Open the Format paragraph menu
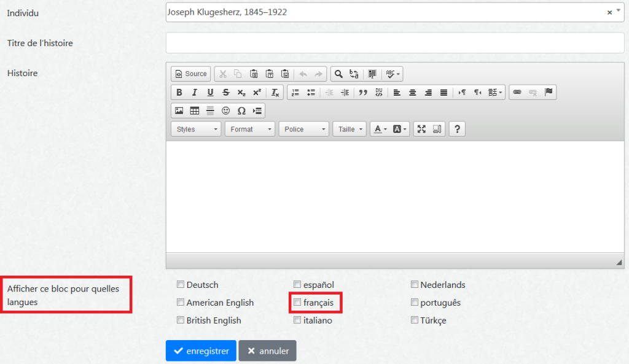This screenshot has height=364, width=629. pos(251,130)
